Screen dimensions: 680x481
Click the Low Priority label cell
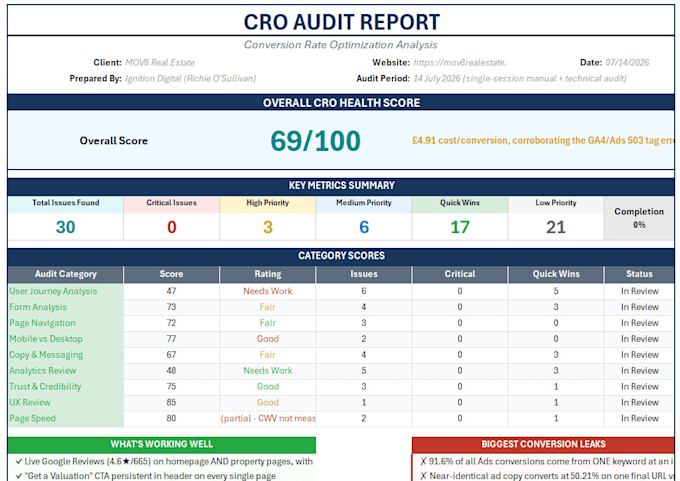(556, 205)
